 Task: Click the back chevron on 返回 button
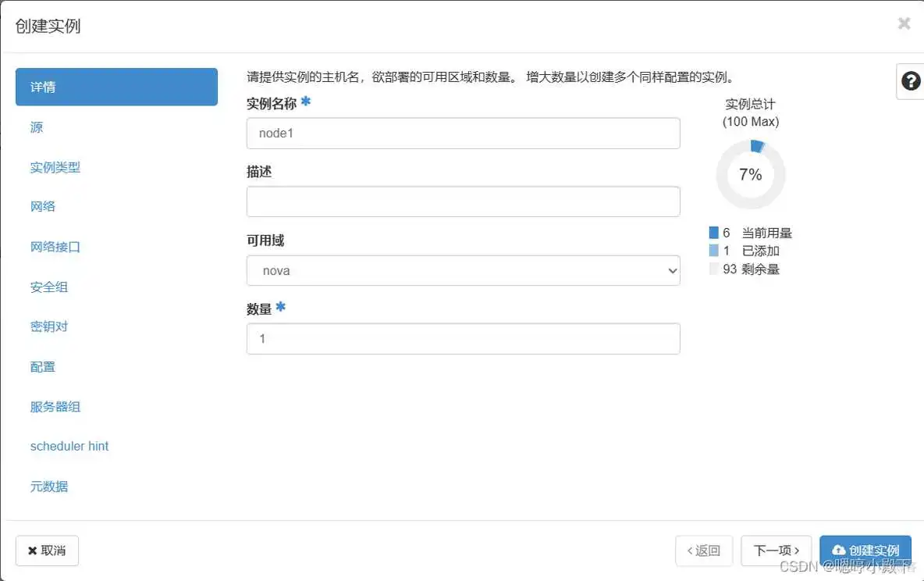click(691, 551)
